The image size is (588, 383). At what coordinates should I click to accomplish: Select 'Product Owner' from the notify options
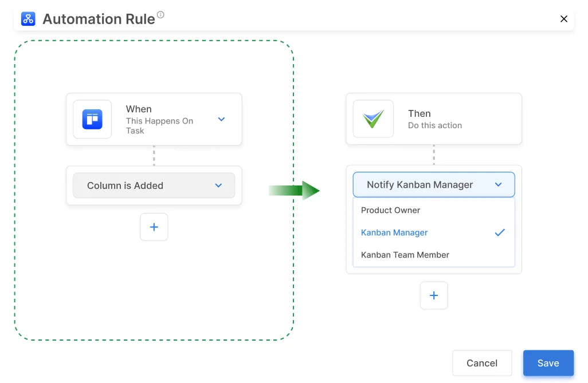point(390,210)
